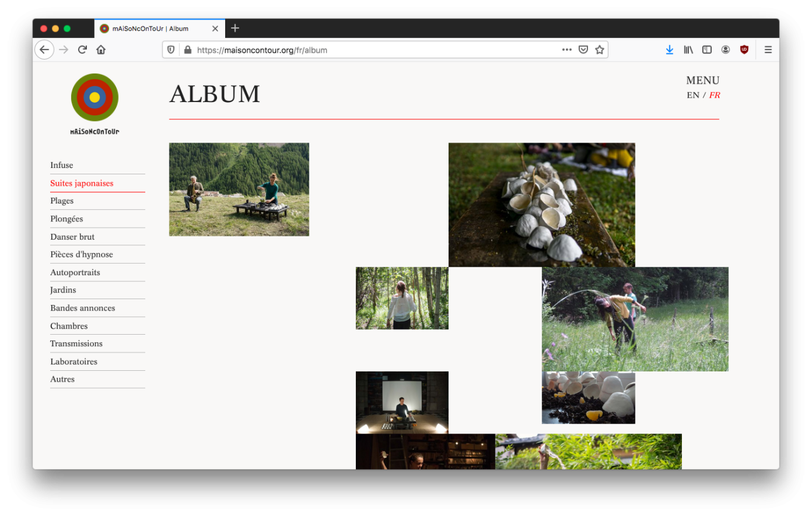Open the site MENU in the header
This screenshot has width=812, height=516.
pos(702,81)
